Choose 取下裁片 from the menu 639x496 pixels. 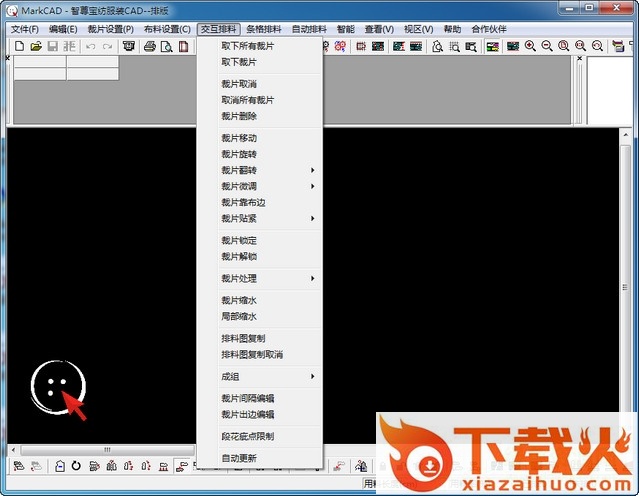[x=260, y=62]
